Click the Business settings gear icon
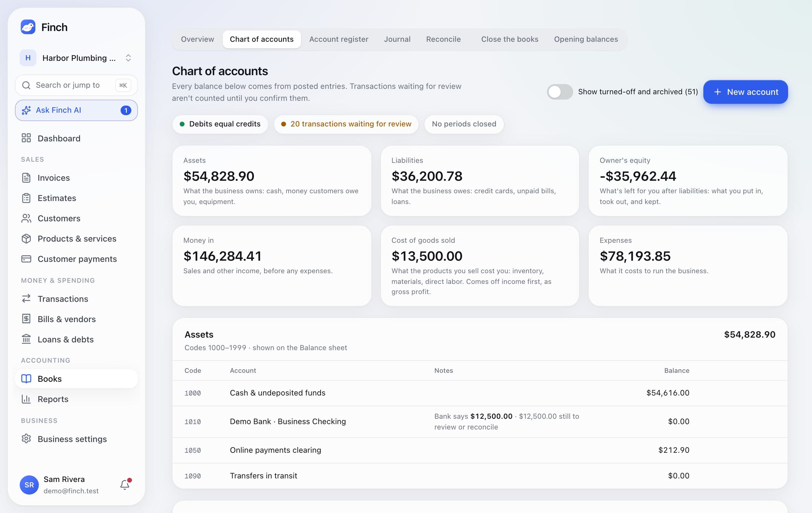The image size is (812, 513). 26,438
